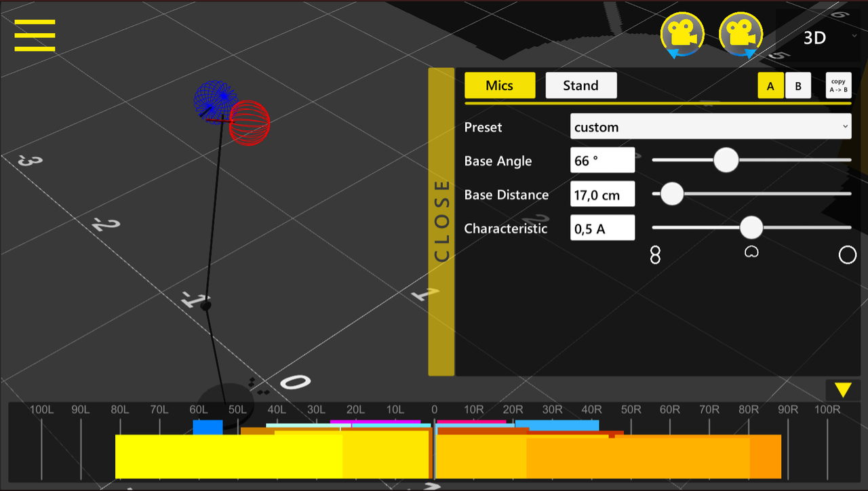
Task: Open the hamburger main menu
Action: (x=35, y=35)
